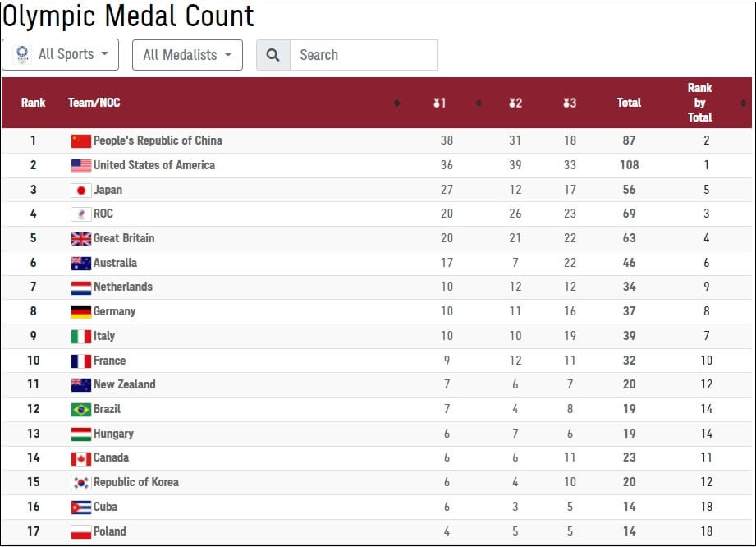
Task: Click the total 56 in Japan row
Action: [x=630, y=190]
